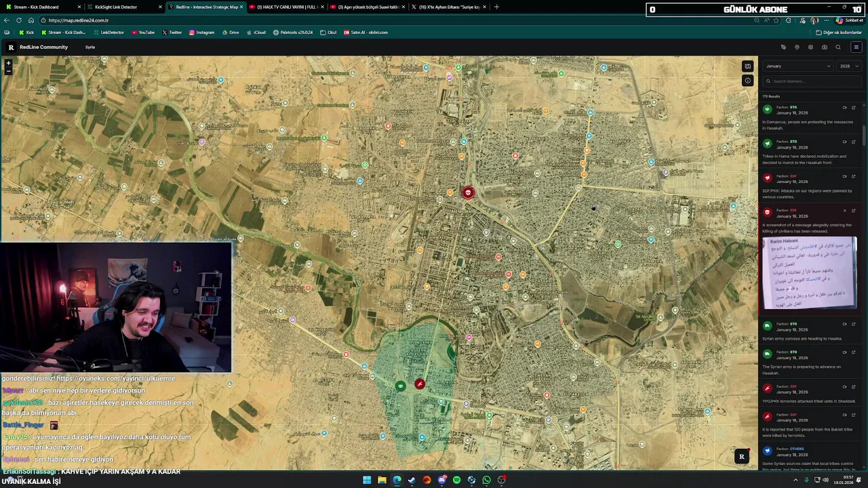The height and width of the screenshot is (488, 868).
Task: Open File Explorer from the taskbar
Action: [382, 480]
